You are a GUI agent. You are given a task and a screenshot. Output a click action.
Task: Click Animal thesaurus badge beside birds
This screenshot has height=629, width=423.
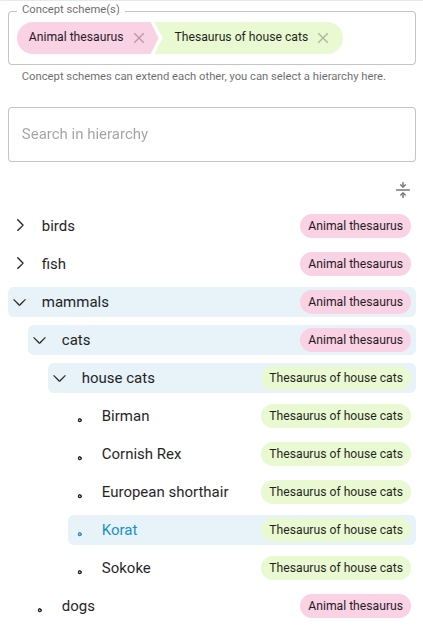[355, 226]
